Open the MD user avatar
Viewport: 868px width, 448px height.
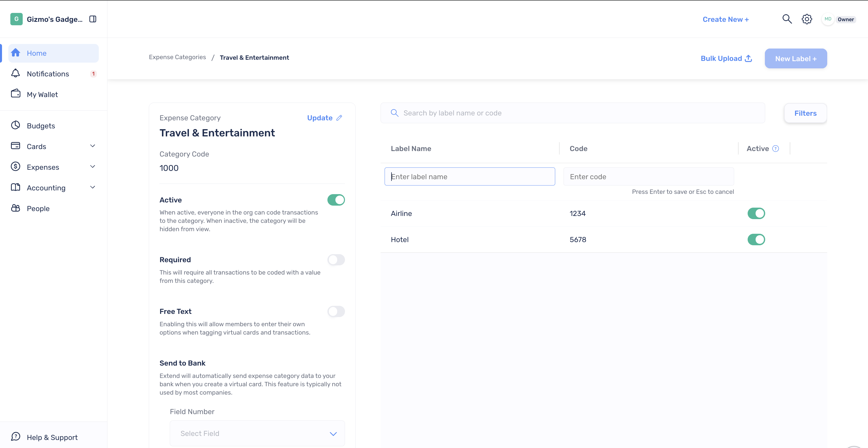point(828,19)
